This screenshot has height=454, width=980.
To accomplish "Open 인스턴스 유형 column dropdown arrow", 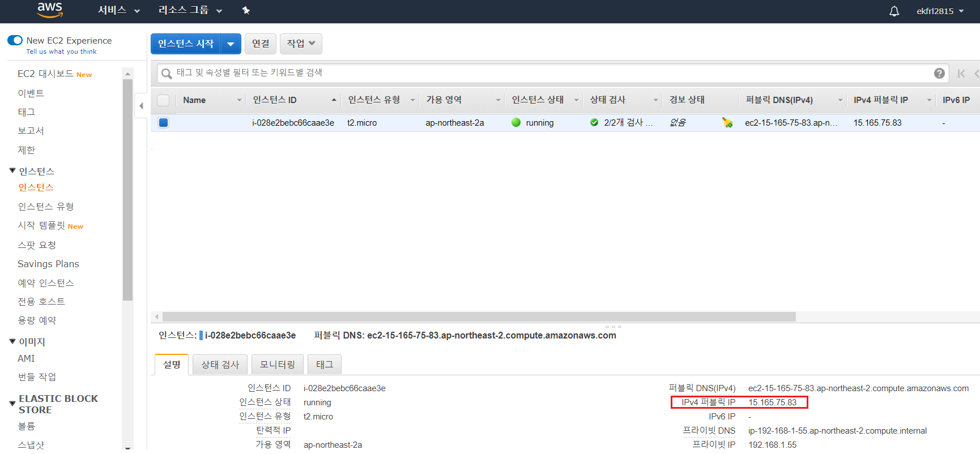I will pyautogui.click(x=412, y=100).
